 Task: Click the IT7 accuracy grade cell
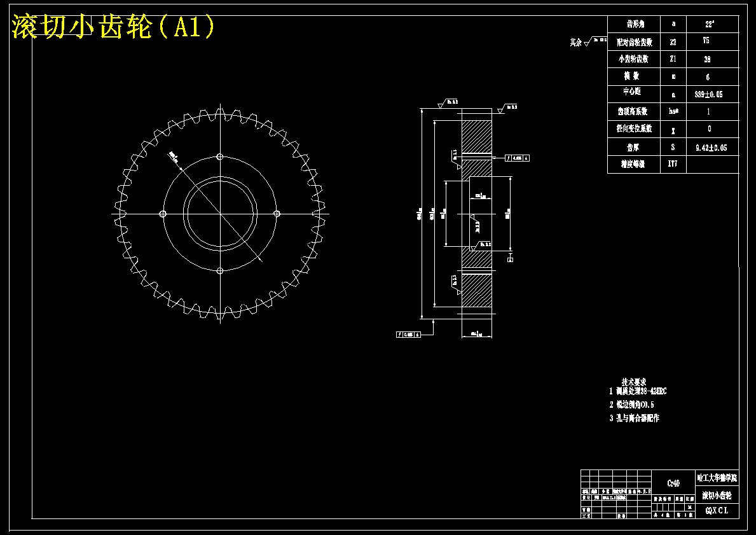673,164
